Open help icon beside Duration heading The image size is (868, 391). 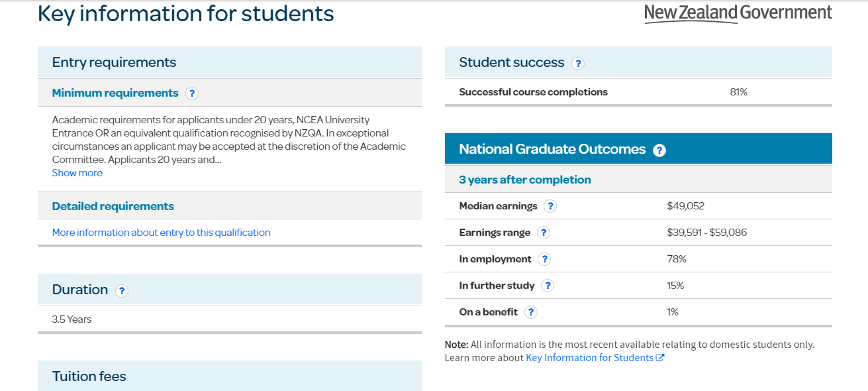pyautogui.click(x=121, y=290)
